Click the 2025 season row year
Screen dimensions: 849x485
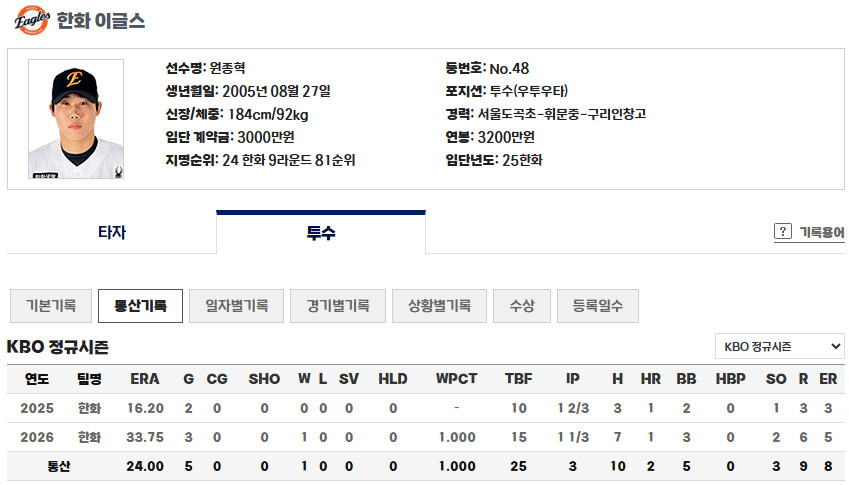coord(37,408)
